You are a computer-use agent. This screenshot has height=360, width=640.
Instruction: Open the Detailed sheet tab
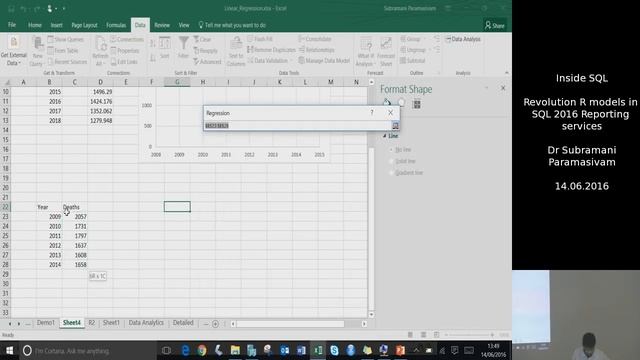(x=183, y=323)
